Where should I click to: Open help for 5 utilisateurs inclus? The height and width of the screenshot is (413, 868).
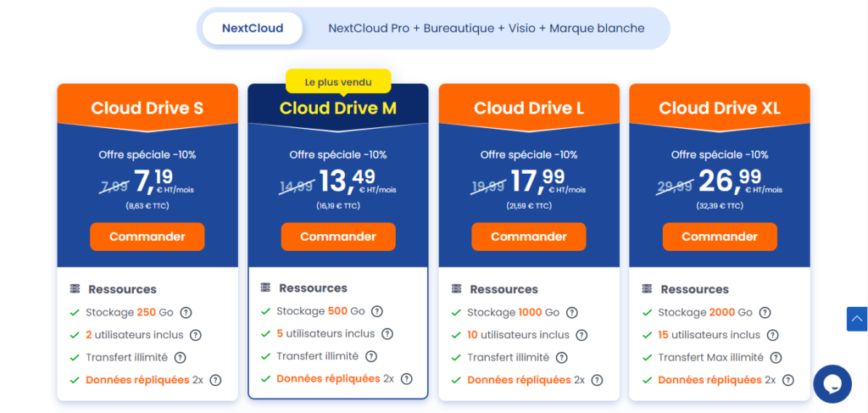pyautogui.click(x=387, y=334)
